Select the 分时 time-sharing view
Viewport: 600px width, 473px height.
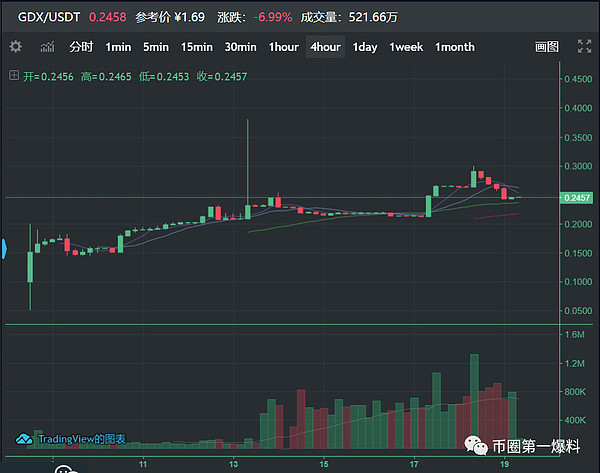click(x=81, y=47)
